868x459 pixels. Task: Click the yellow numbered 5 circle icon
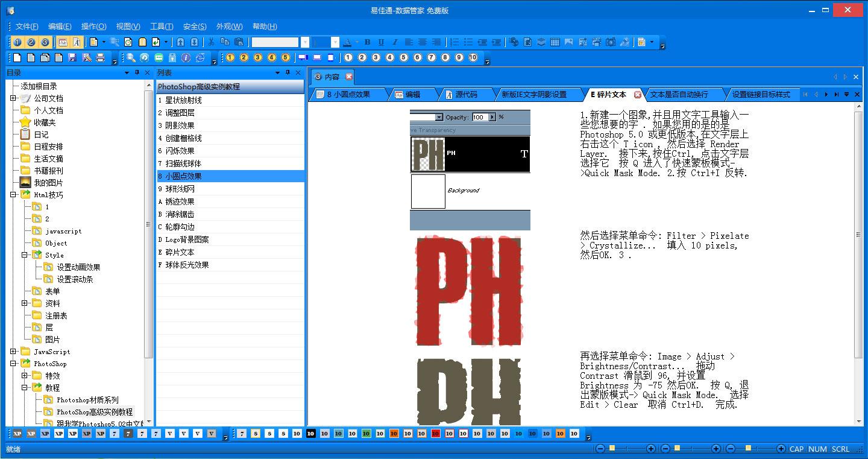[286, 58]
